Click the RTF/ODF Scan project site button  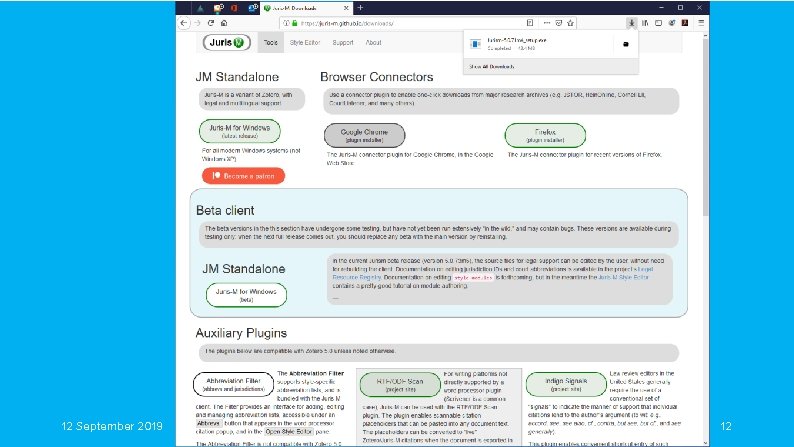(400, 385)
